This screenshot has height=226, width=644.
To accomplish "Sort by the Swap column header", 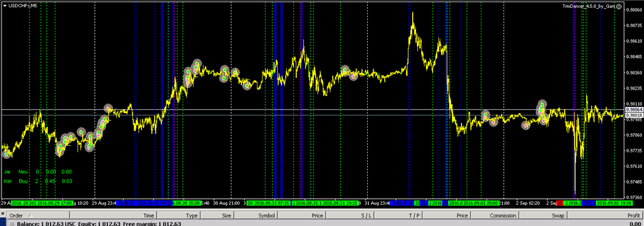I will pos(543,215).
